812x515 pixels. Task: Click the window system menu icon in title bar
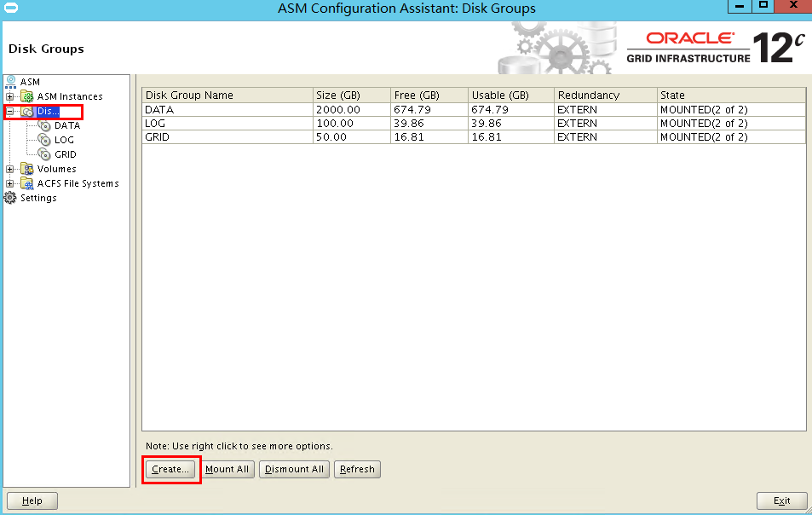[x=10, y=8]
